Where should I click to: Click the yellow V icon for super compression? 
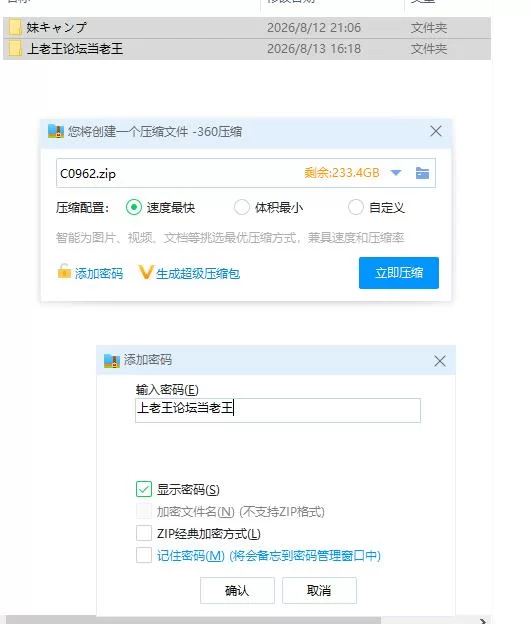pos(146,272)
